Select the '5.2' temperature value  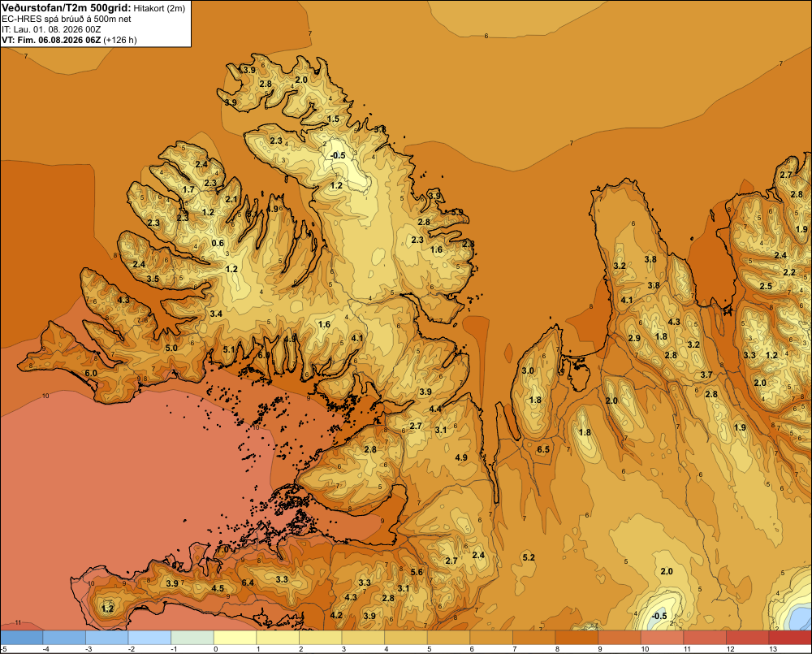click(x=529, y=557)
